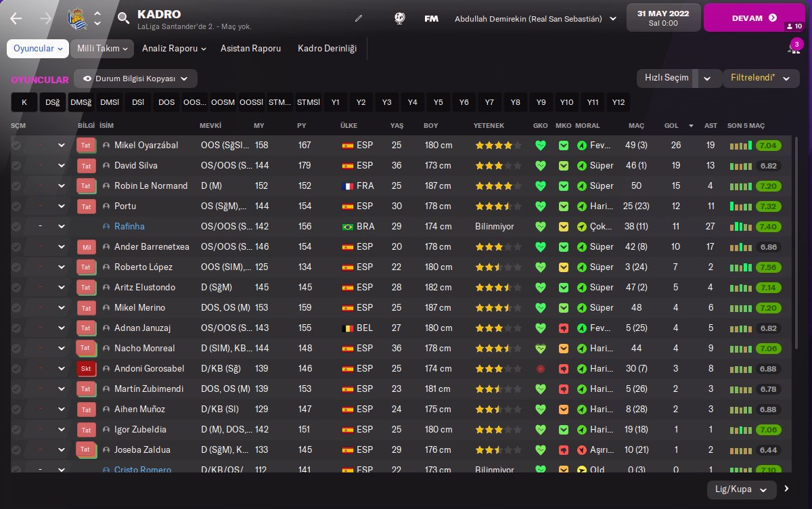Open the football world icon
Viewport: 812px width, 509px height.
coord(399,18)
